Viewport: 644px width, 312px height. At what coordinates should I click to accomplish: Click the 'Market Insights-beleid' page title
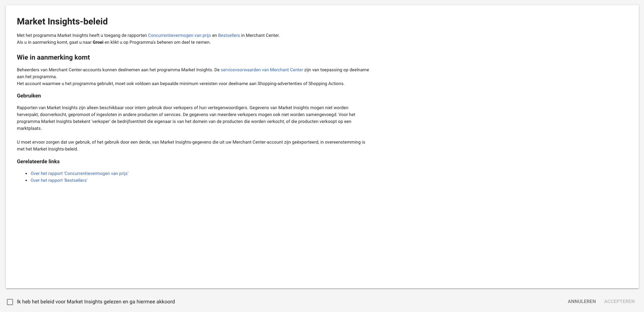pos(62,21)
